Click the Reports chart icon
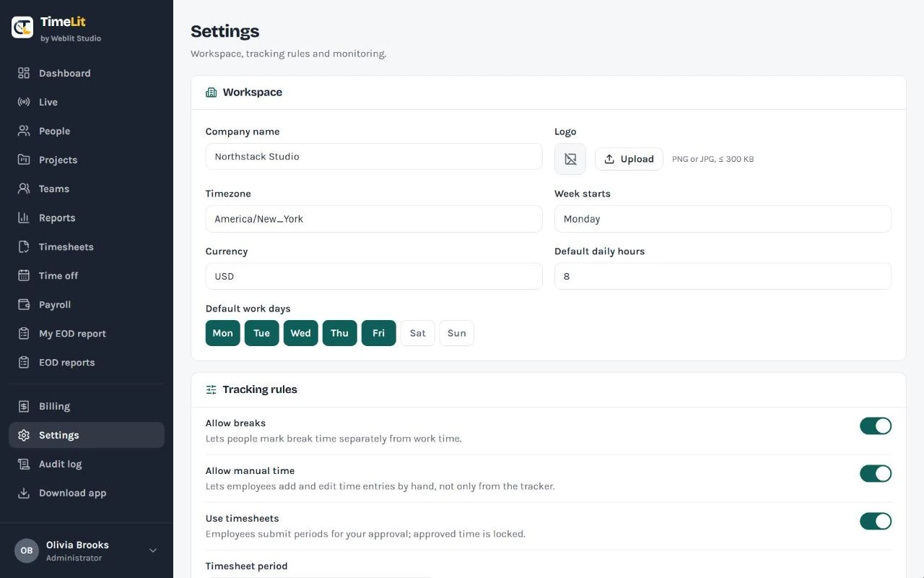Viewport: 924px width, 578px height. 24,217
